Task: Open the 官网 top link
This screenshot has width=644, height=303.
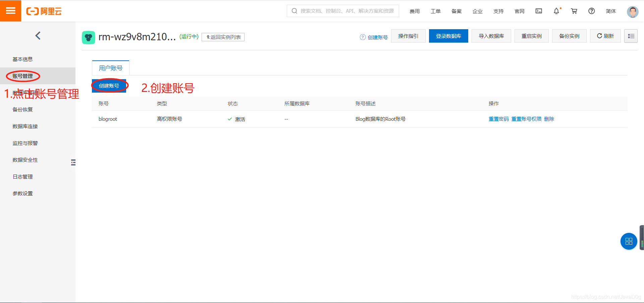Action: coord(520,11)
